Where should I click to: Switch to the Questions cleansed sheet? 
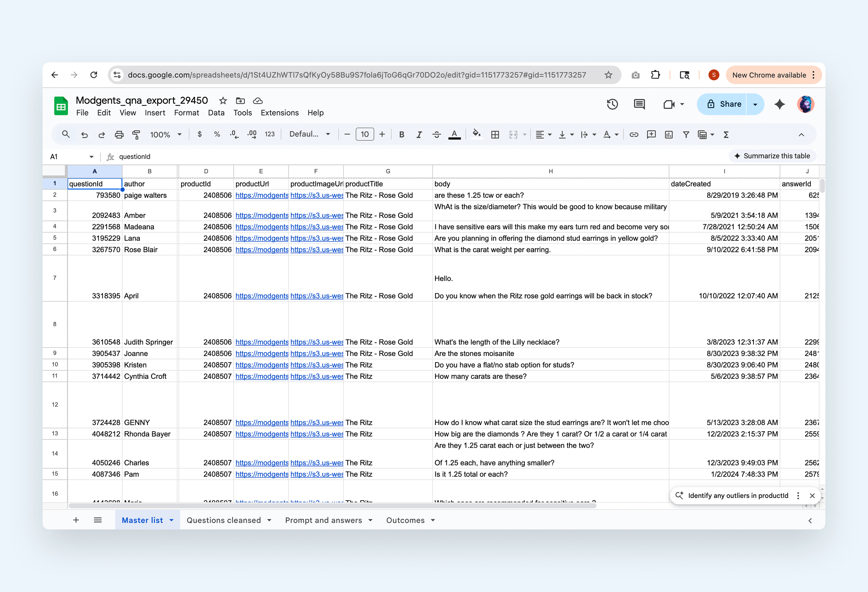pyautogui.click(x=224, y=520)
